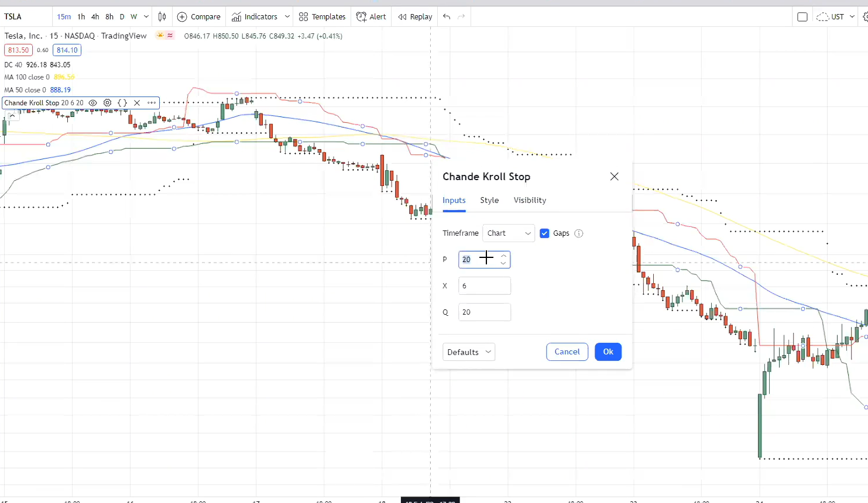The width and height of the screenshot is (868, 503).
Task: Focus the P input field
Action: click(x=485, y=260)
